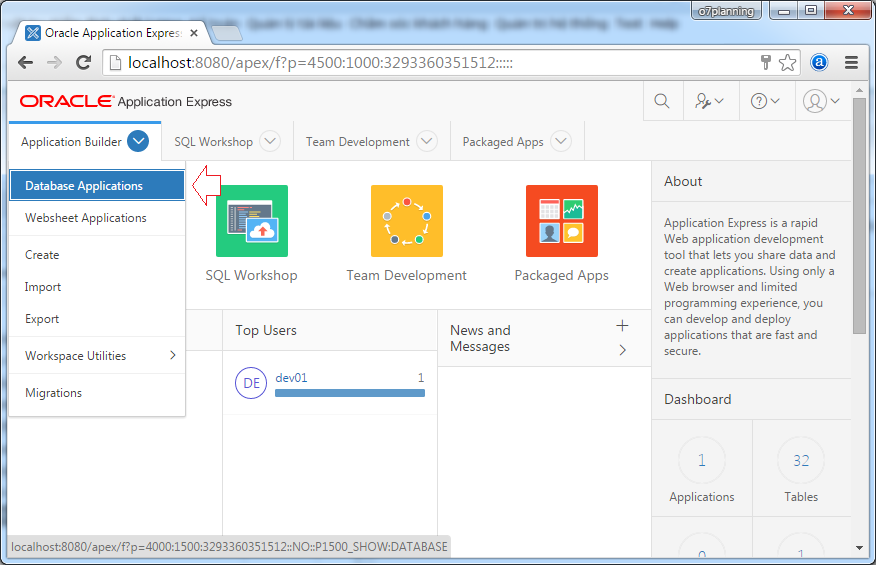The height and width of the screenshot is (565, 876).
Task: Switch to the Team Development tab
Action: [358, 142]
